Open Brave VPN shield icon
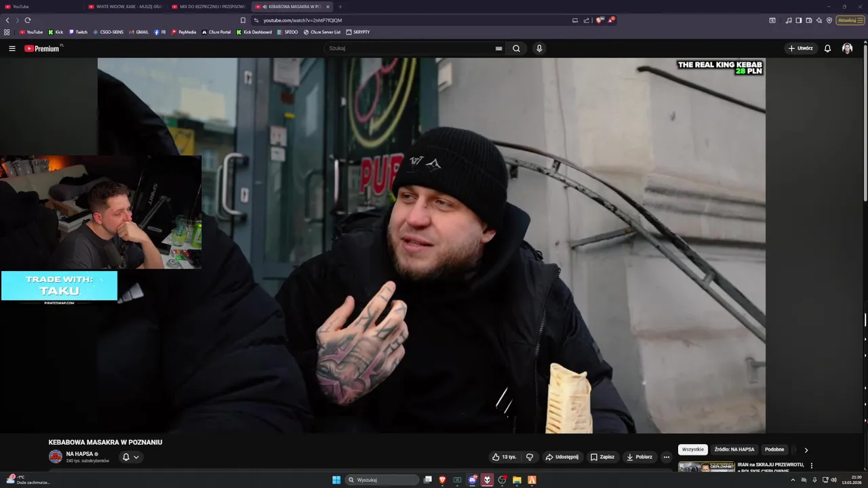The image size is (868, 488). [829, 20]
